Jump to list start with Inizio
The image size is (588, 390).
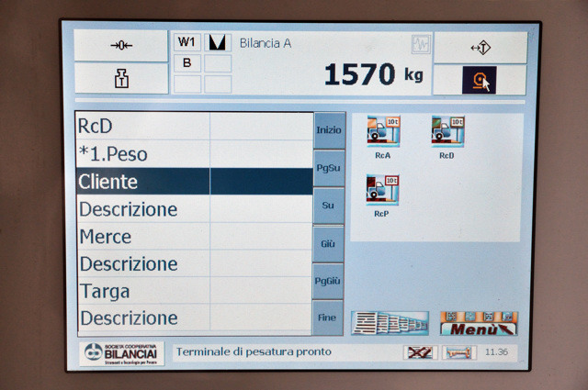328,130
